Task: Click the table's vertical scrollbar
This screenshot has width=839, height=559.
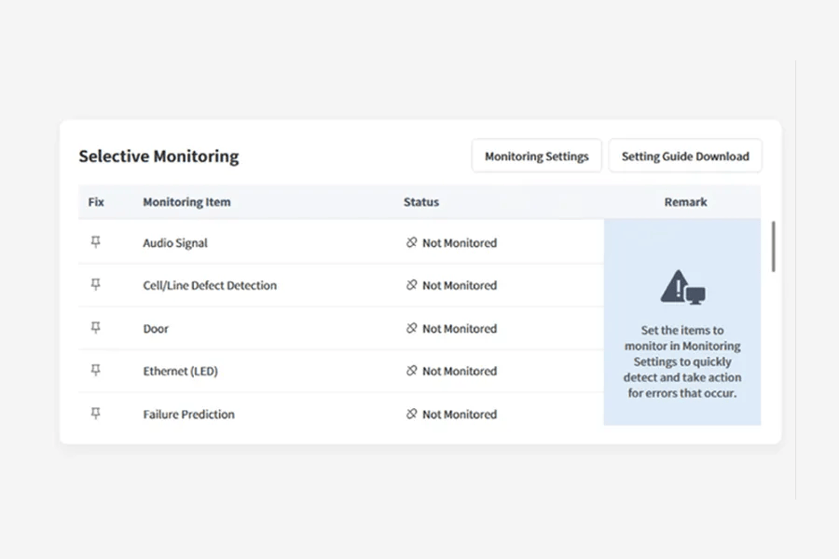Action: pyautogui.click(x=773, y=247)
